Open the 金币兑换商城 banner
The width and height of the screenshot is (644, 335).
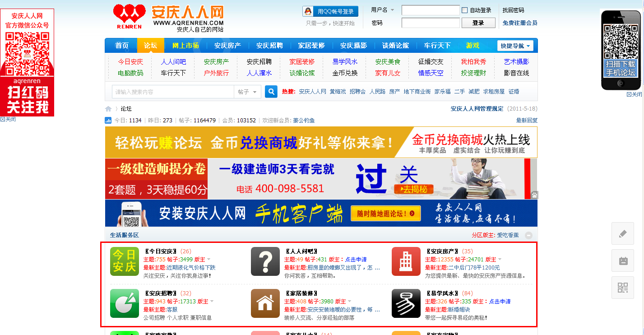[321, 142]
